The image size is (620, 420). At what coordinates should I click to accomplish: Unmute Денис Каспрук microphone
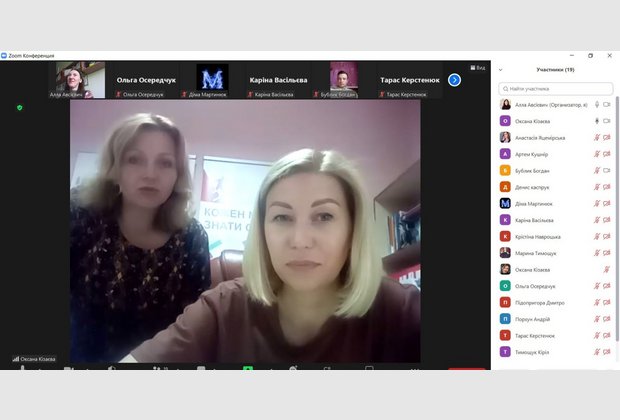(597, 187)
